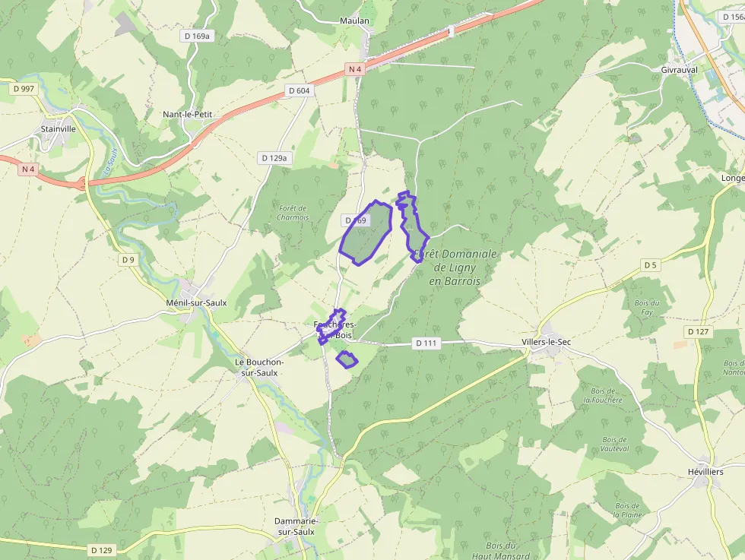Select the D 129 road marker

point(102,550)
